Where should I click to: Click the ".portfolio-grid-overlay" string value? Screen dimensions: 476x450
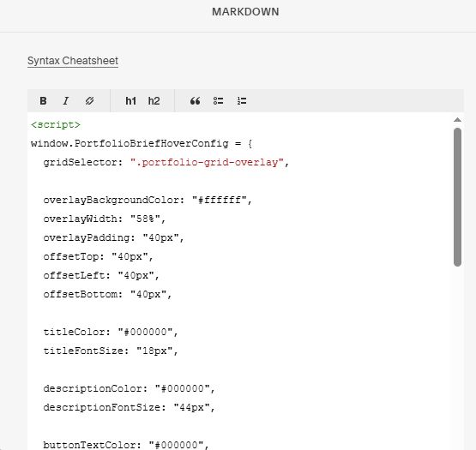(x=207, y=162)
